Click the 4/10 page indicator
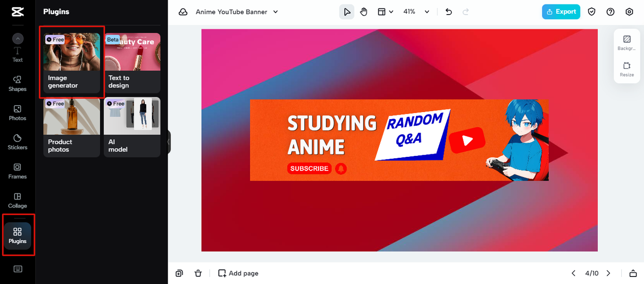Image resolution: width=644 pixels, height=284 pixels. click(592, 273)
